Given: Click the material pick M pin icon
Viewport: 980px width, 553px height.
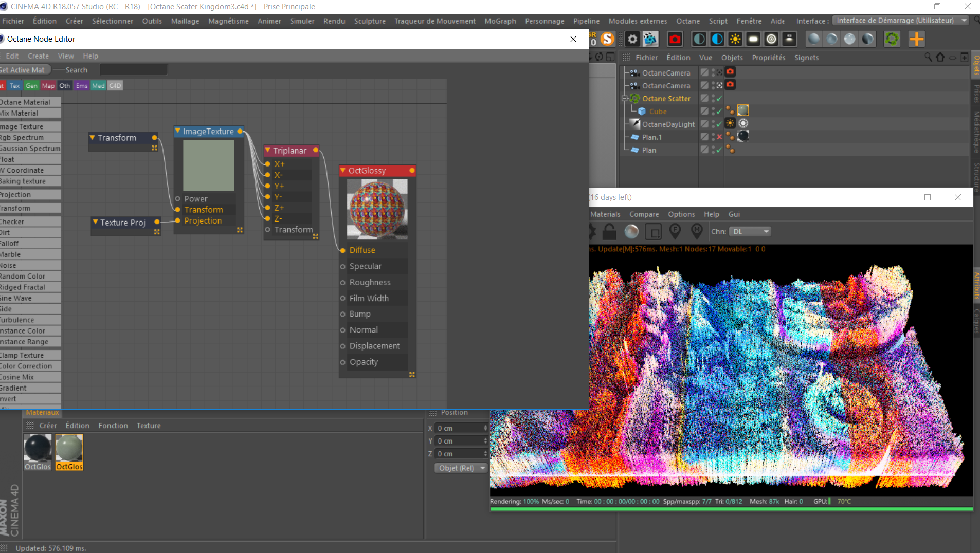Looking at the screenshot, I should [x=697, y=232].
